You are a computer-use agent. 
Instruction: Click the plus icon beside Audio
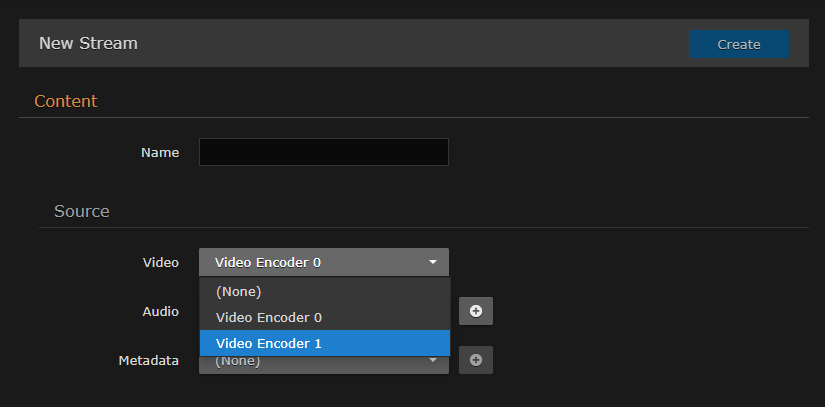tap(476, 311)
